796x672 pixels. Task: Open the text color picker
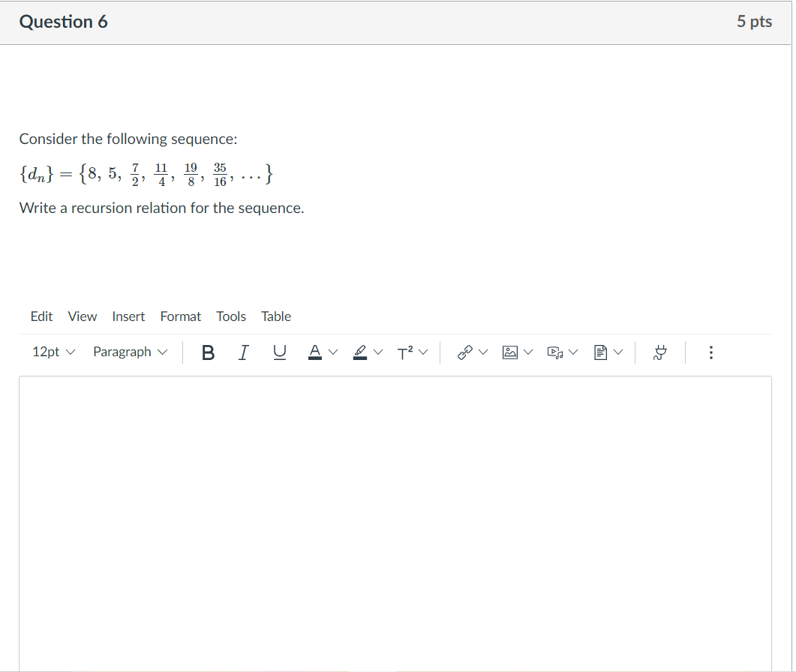[x=314, y=352]
